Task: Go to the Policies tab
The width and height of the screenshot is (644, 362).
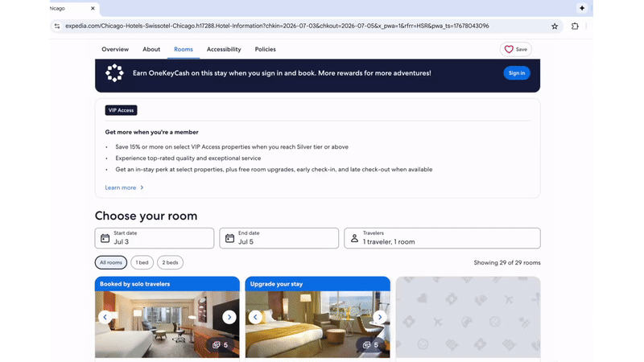Action: point(266,49)
